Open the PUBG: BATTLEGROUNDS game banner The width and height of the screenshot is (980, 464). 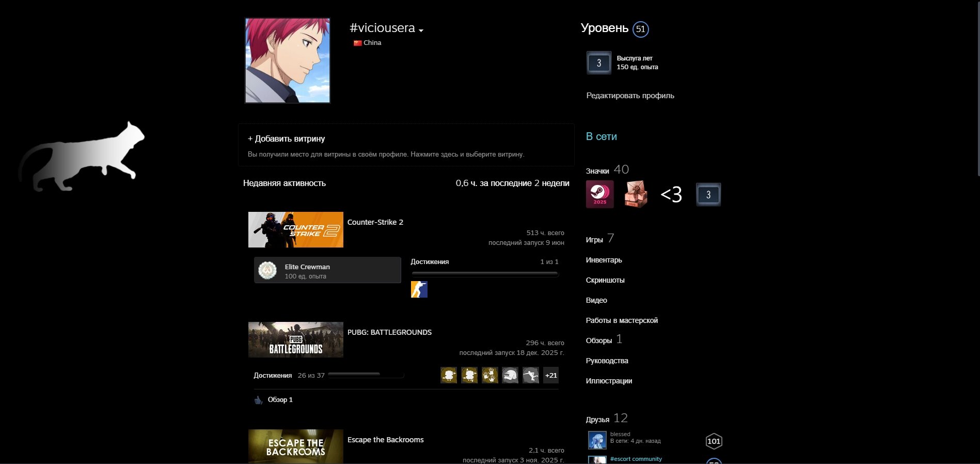[296, 339]
